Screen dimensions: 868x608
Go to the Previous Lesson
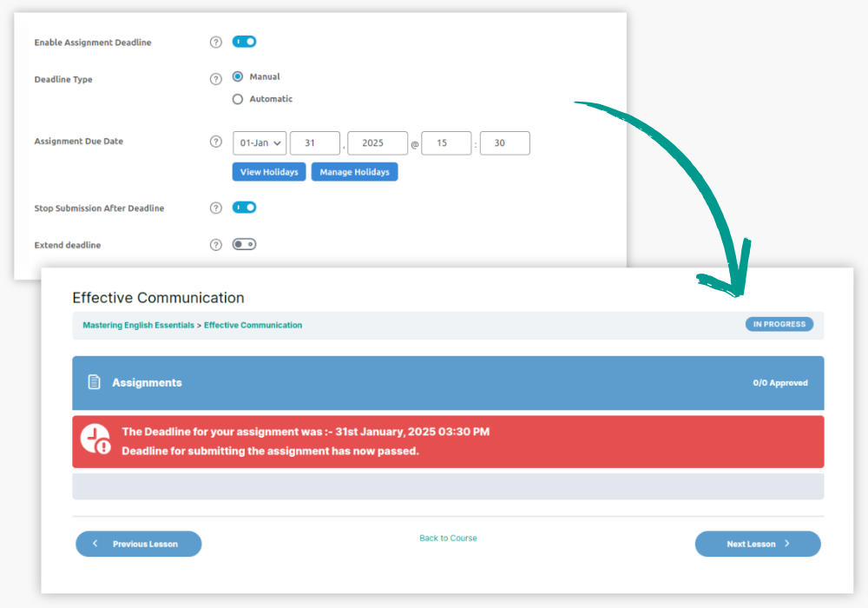(139, 544)
